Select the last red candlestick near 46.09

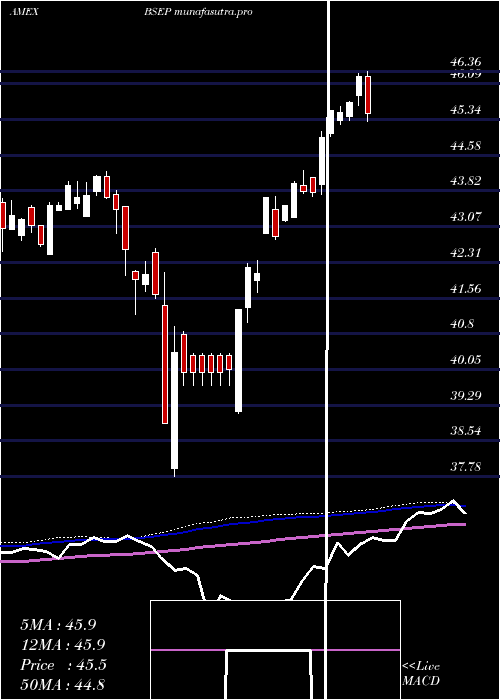point(368,96)
